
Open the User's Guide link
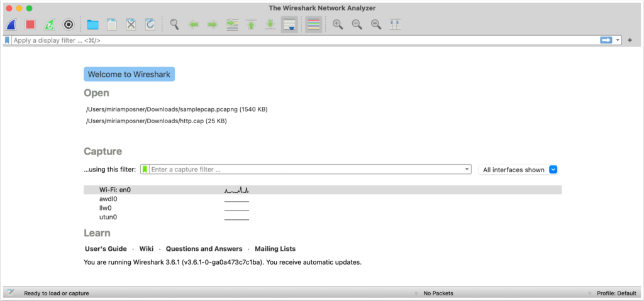(x=106, y=249)
